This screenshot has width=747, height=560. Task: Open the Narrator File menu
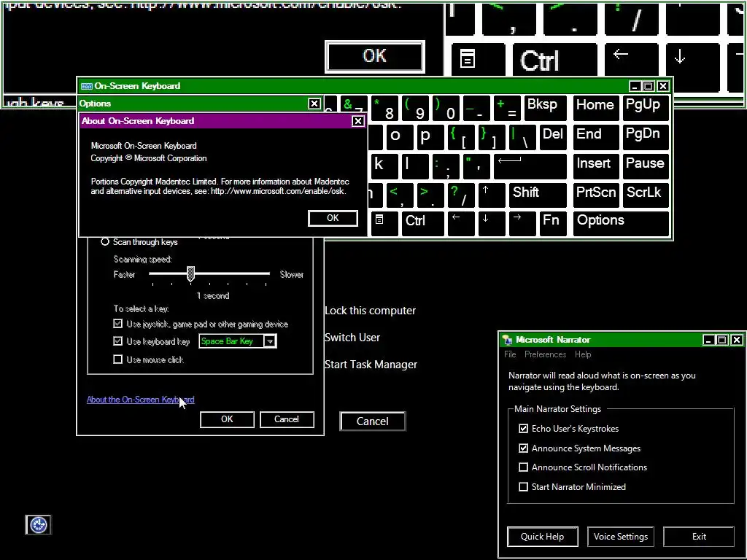(x=510, y=354)
